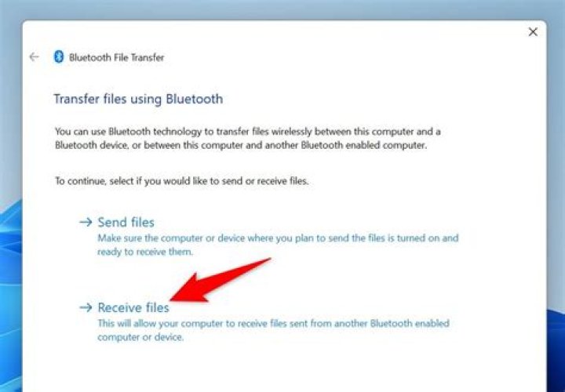This screenshot has height=392, width=565.
Task: Click the arrow icon beside Send files
Action: pyautogui.click(x=86, y=222)
